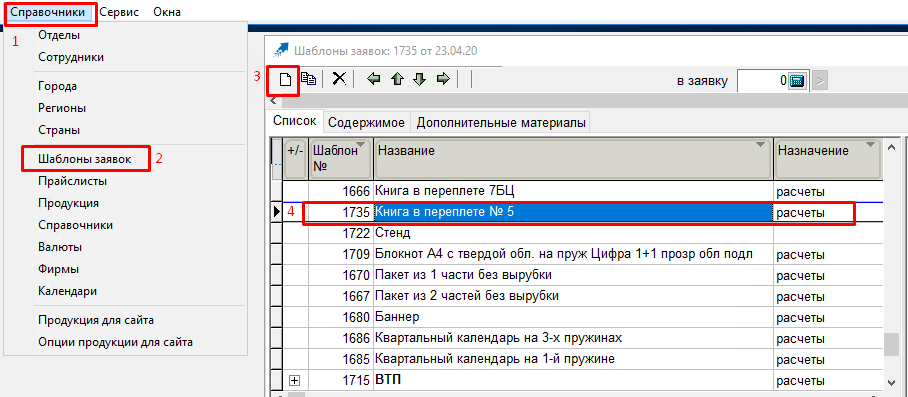This screenshot has height=397, width=908.
Task: Open filter dropdown of Шаблон № column
Action: coord(361,145)
